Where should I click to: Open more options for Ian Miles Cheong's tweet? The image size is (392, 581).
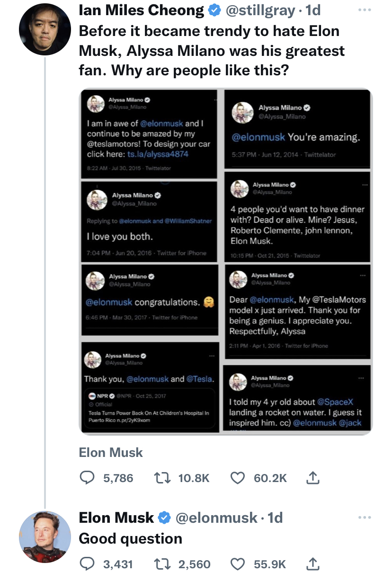[x=364, y=10]
